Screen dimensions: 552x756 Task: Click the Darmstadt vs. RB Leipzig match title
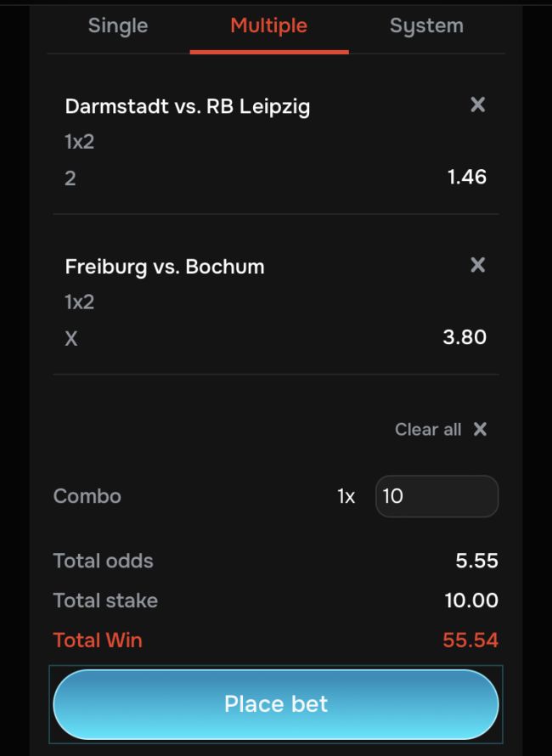(188, 107)
